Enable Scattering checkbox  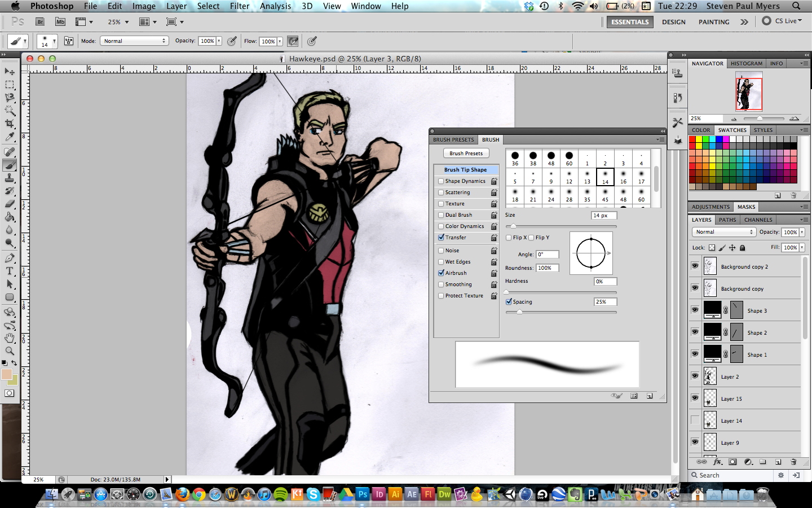click(x=441, y=192)
